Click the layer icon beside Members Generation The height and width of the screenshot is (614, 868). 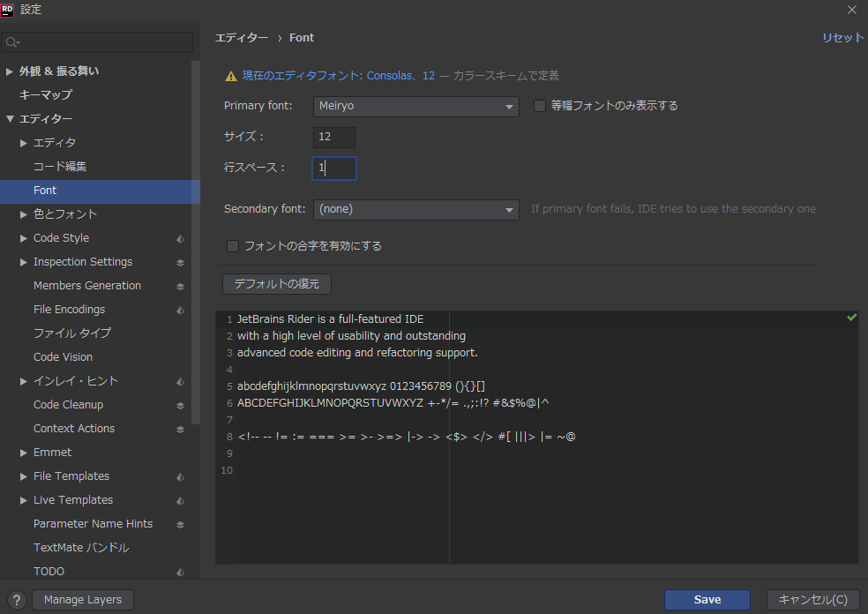click(180, 286)
